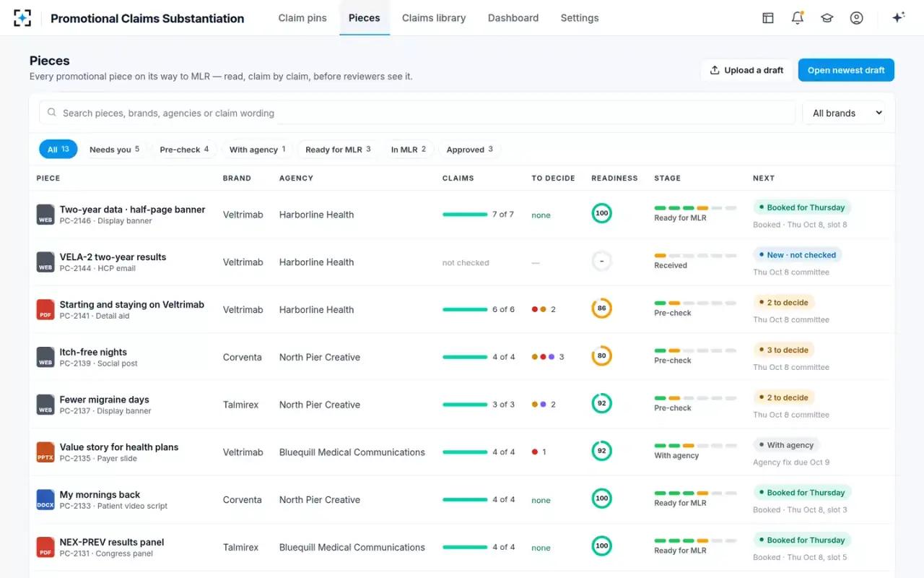Expand the All brands dropdown
The image size is (924, 578).
[x=844, y=113]
